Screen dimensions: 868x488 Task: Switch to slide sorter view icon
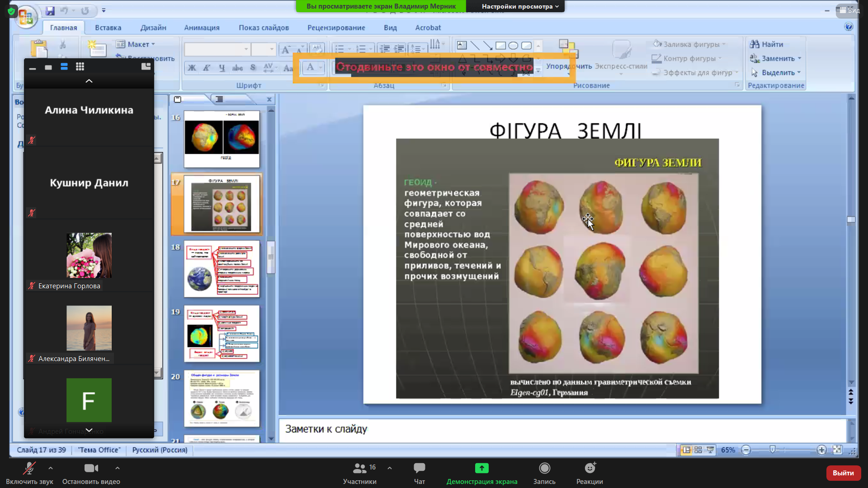pyautogui.click(x=698, y=450)
